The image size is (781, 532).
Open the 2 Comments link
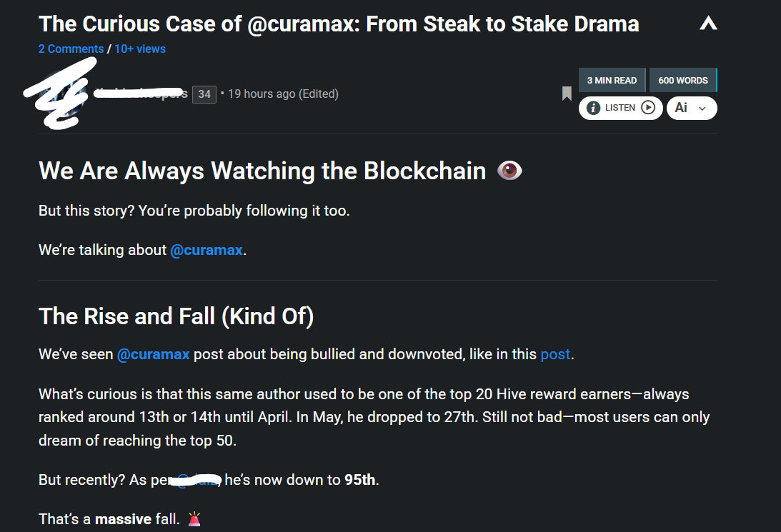click(x=71, y=49)
